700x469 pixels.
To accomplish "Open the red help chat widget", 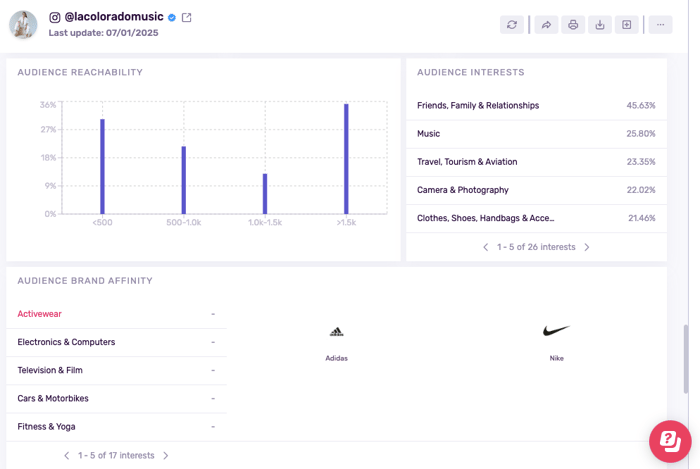I will 670,441.
